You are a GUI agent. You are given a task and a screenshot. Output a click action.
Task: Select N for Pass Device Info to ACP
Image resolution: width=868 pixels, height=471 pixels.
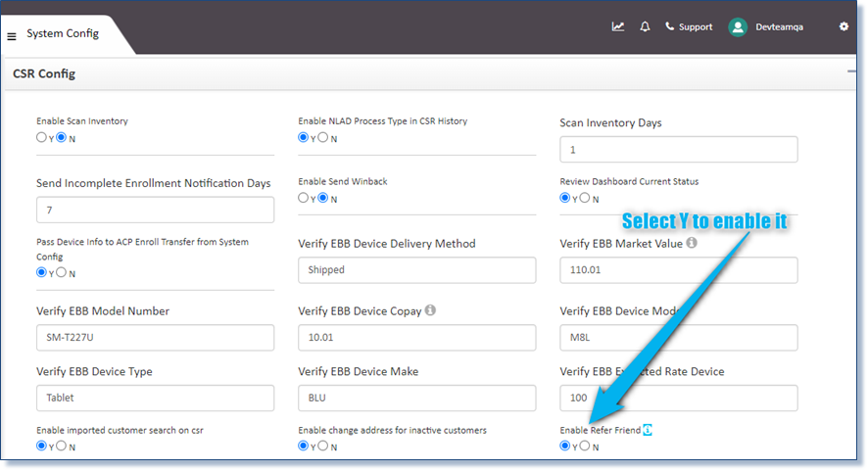(62, 272)
